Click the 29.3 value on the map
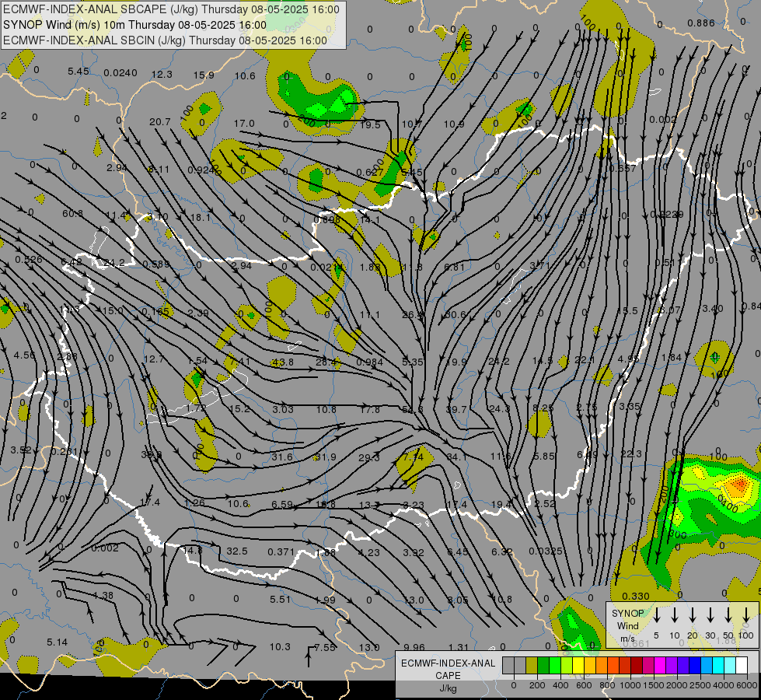The height and width of the screenshot is (700, 761). pos(369,457)
